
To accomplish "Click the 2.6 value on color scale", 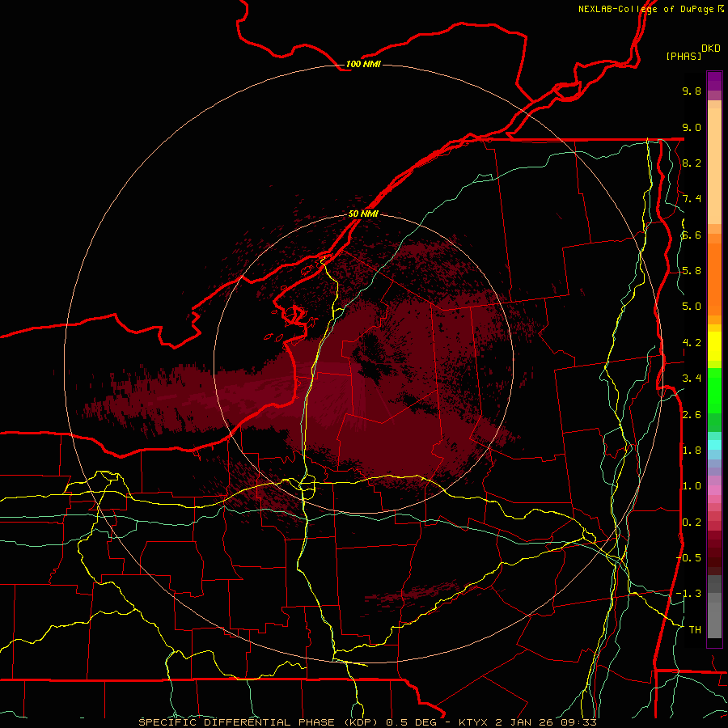I will pos(692,415).
